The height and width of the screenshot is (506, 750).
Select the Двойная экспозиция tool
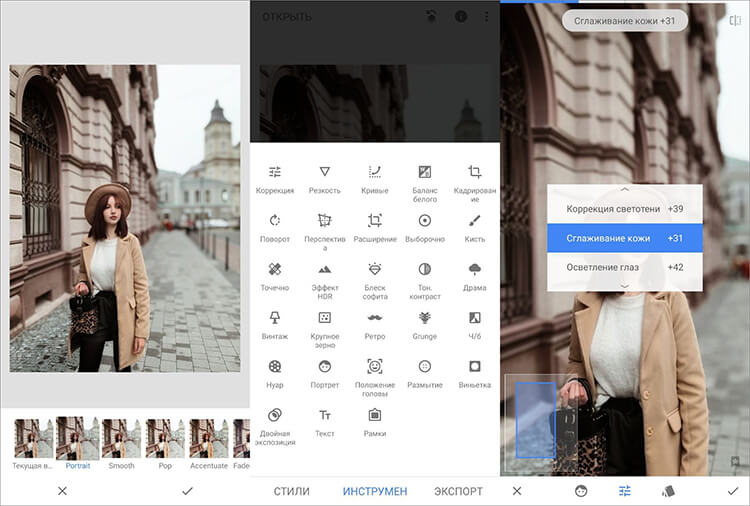[274, 415]
